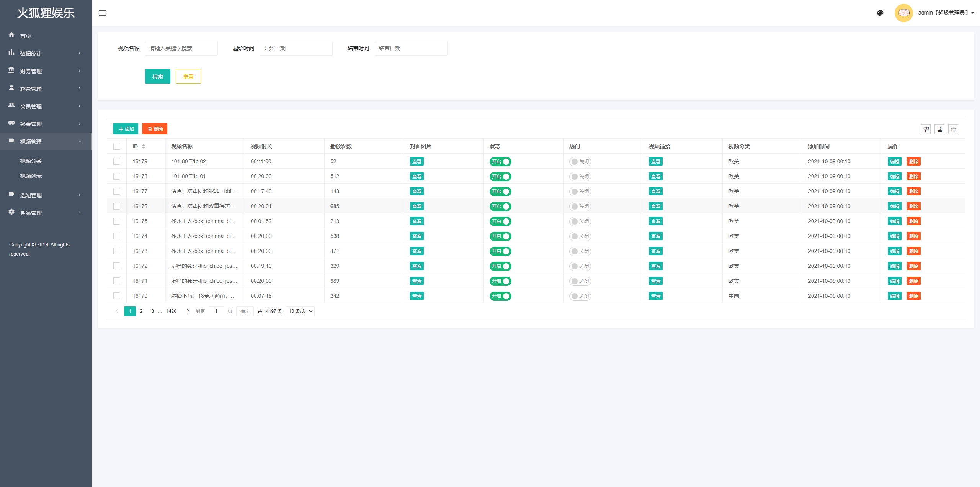Open 视频分类 submenu item
This screenshot has height=487, width=980.
click(x=31, y=161)
